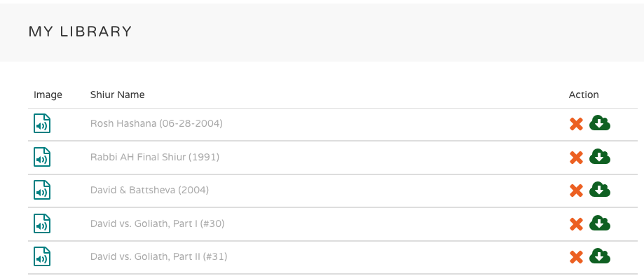Delete David vs. Goliath Part I
Screen dimensions: 644x276
(576, 224)
